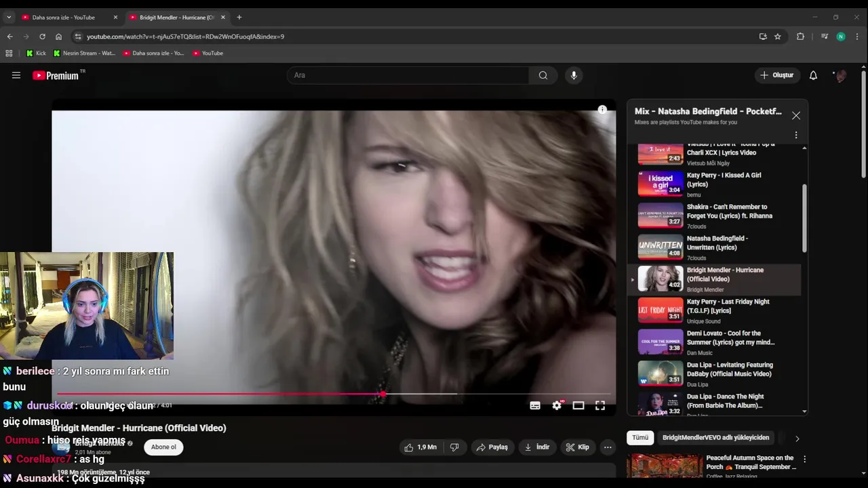Open more actions menu below the video
868x488 pixels.
pyautogui.click(x=608, y=447)
